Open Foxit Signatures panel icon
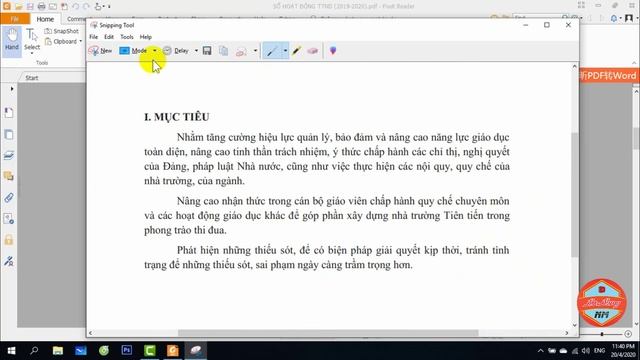The image size is (640, 360). tap(9, 261)
